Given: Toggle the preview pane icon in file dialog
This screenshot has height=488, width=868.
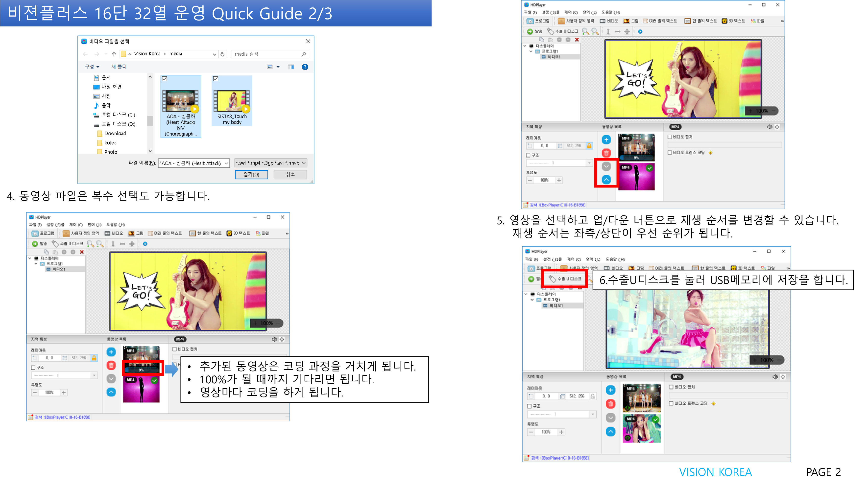Looking at the screenshot, I should point(291,67).
